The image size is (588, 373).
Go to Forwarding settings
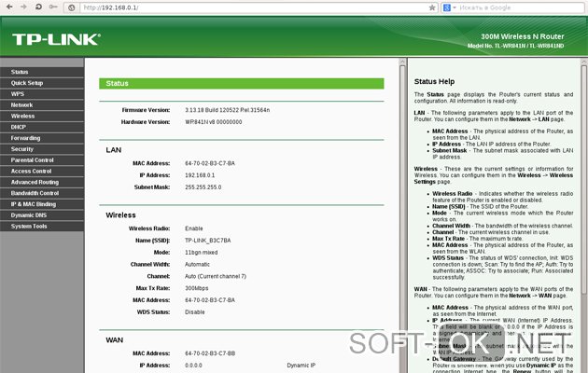pos(42,138)
